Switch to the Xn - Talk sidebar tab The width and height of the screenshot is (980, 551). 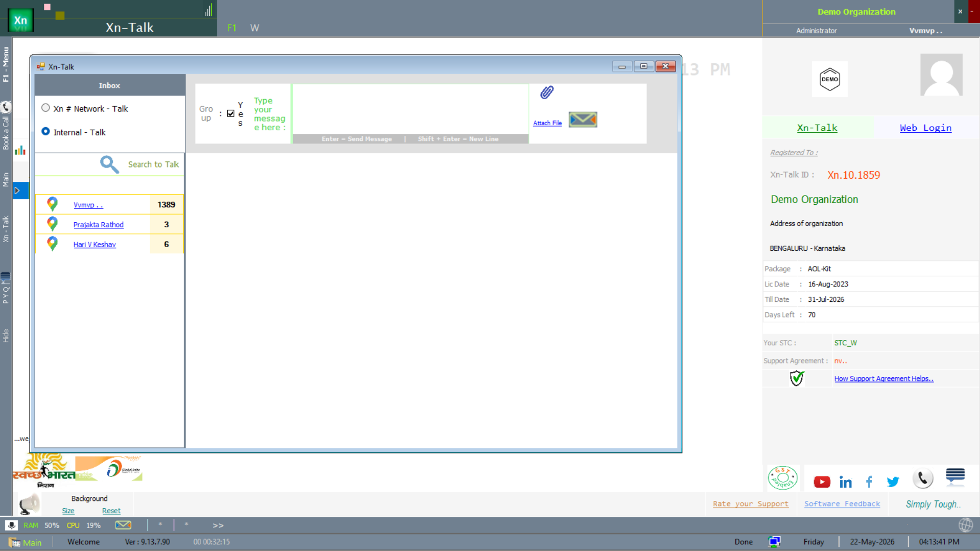6,229
